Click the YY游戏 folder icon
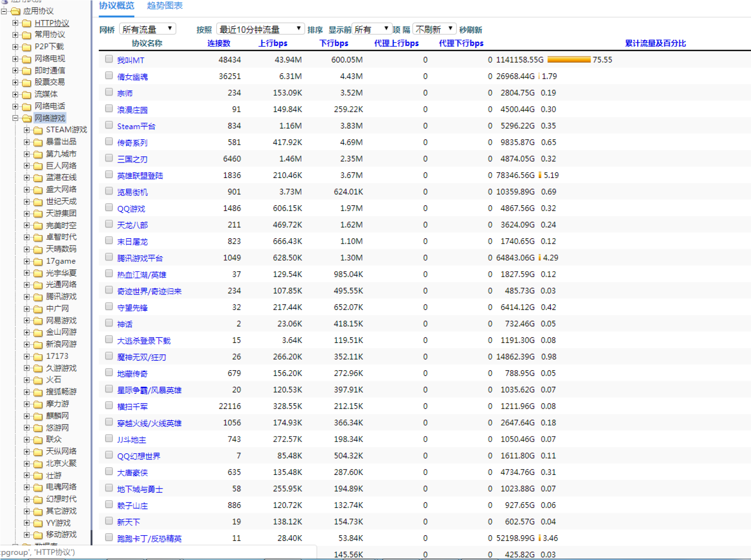751x560 pixels. pos(38,523)
